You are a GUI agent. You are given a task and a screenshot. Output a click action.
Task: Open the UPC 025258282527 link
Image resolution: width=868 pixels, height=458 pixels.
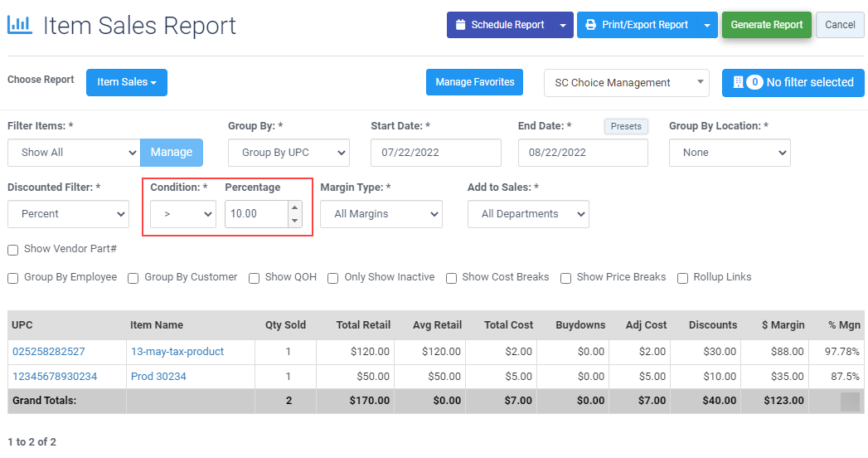coord(48,352)
